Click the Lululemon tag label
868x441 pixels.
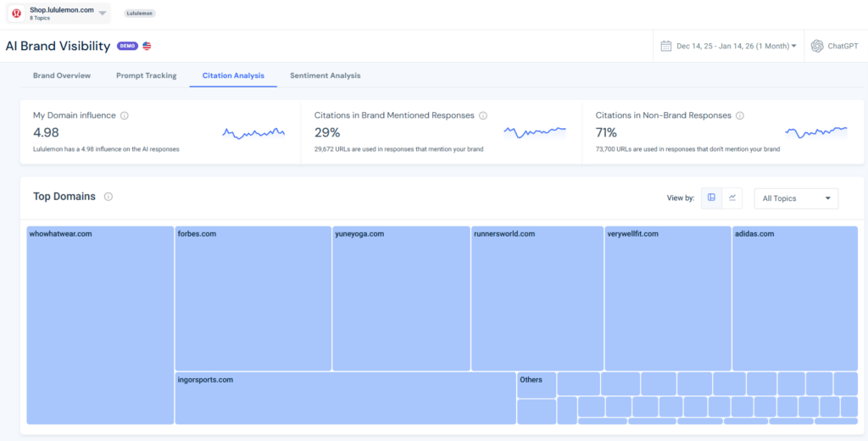point(140,14)
